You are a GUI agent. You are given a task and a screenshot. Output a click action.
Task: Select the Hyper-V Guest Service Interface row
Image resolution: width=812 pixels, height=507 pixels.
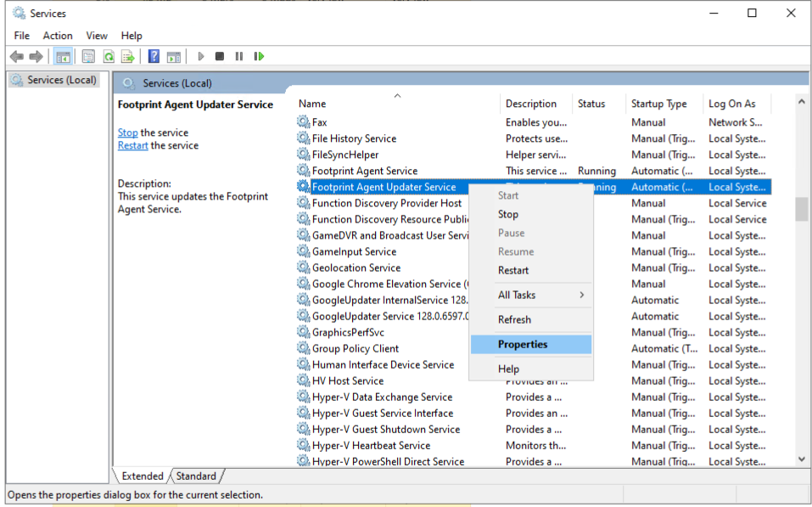click(534, 413)
